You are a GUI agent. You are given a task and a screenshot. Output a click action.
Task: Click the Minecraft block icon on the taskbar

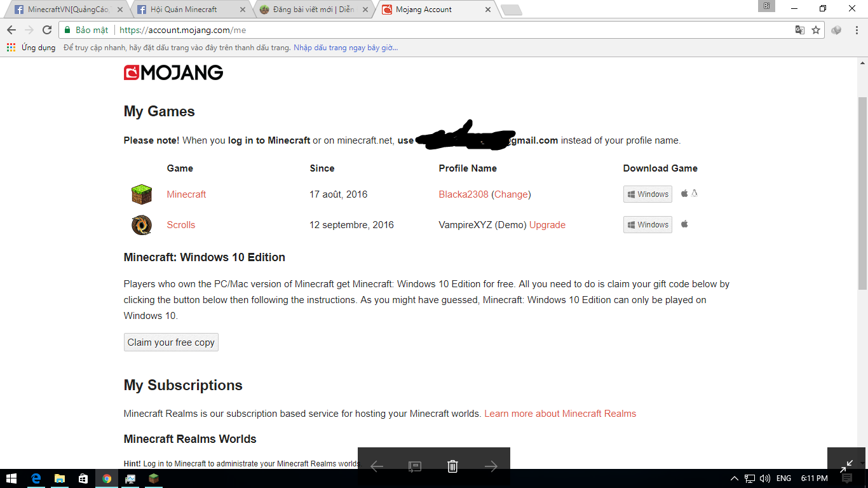tap(154, 478)
